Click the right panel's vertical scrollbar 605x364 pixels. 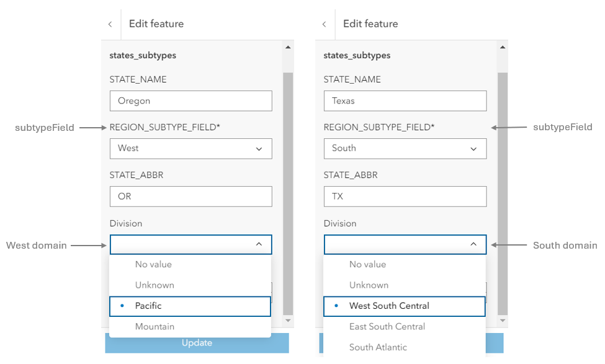(x=501, y=186)
